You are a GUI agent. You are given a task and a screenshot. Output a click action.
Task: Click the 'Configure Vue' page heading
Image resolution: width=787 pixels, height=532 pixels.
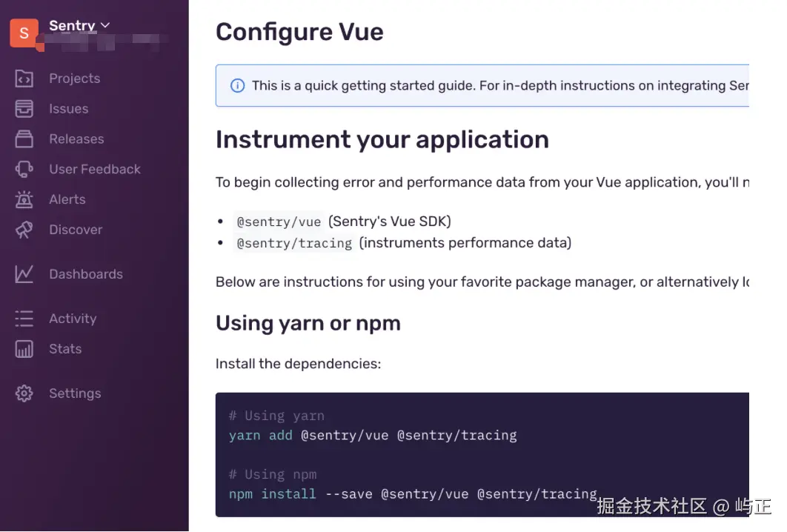(299, 32)
